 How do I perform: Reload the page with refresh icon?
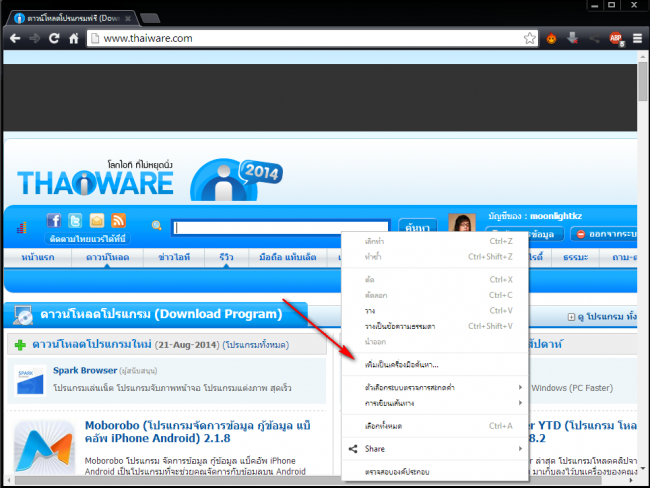pyautogui.click(x=54, y=39)
